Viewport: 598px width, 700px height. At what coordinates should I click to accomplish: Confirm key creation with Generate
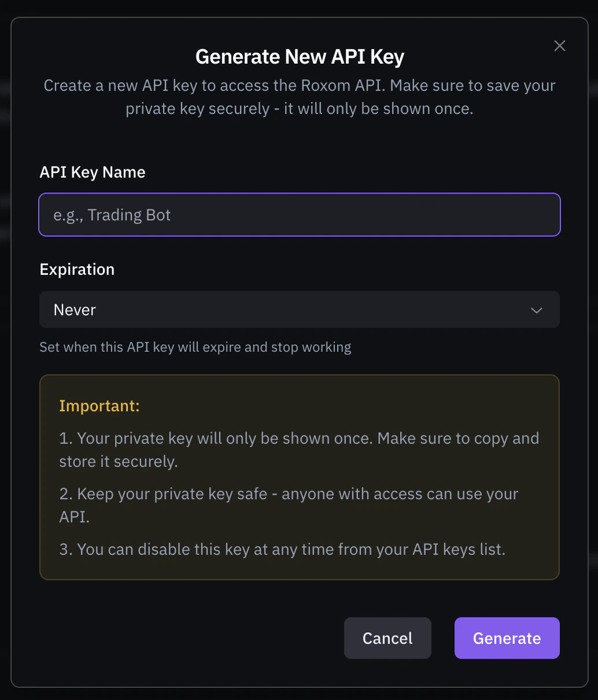[507, 638]
